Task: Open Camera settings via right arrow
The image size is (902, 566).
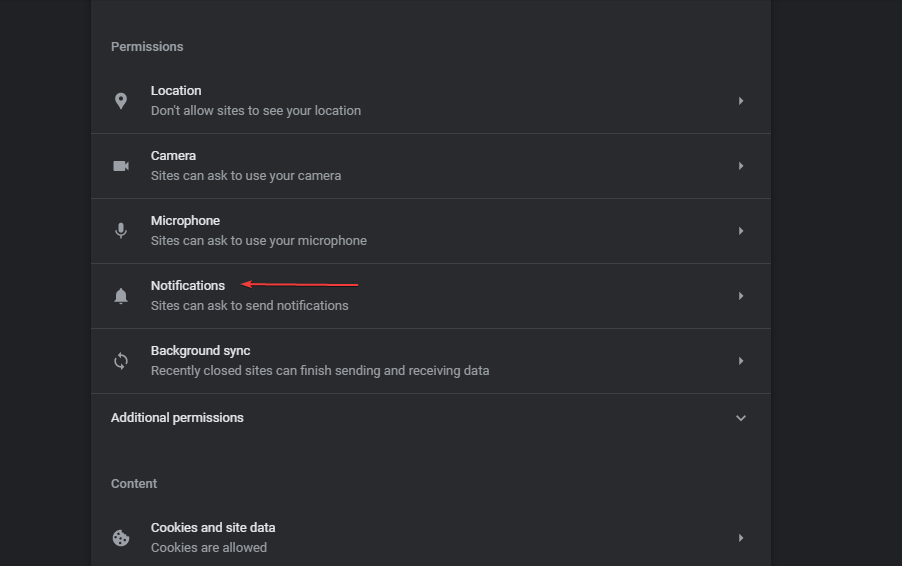Action: click(741, 166)
